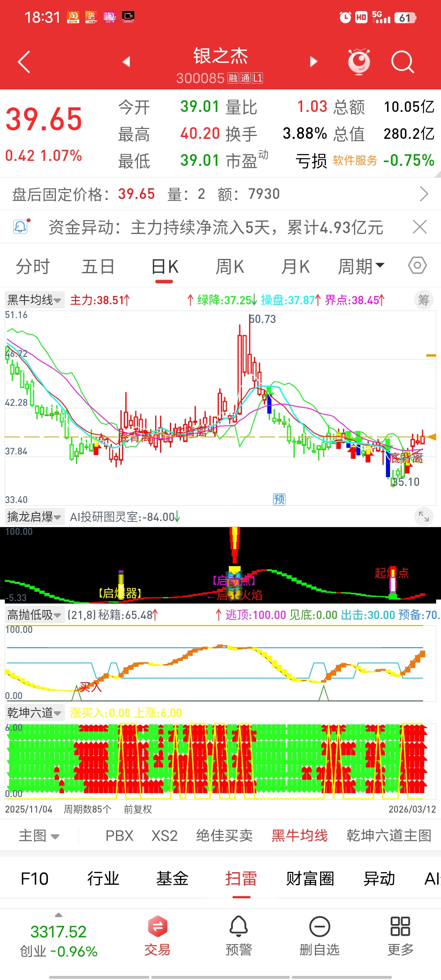
Task: Open 黑牛均线 indicator dropdown
Action: [x=35, y=300]
